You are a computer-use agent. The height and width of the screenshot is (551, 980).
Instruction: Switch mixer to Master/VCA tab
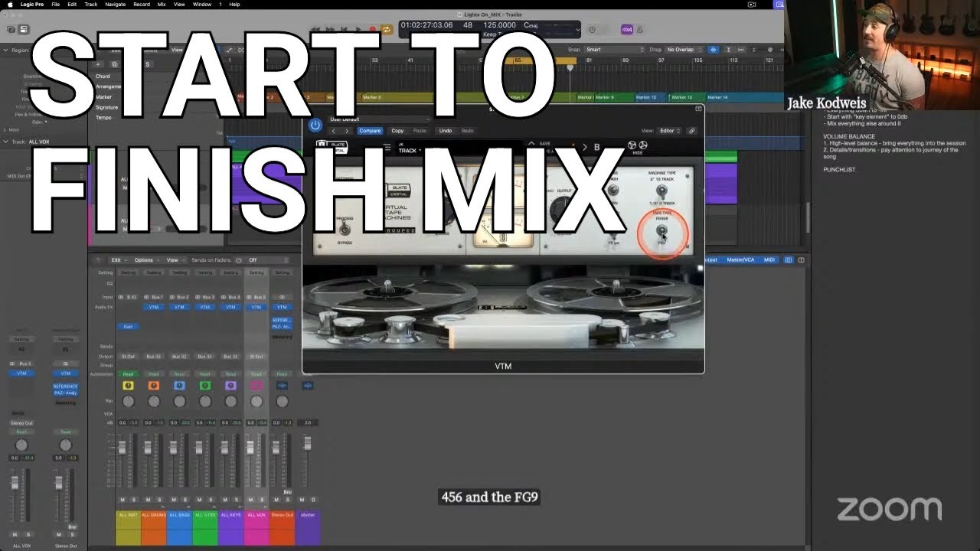[x=740, y=260]
